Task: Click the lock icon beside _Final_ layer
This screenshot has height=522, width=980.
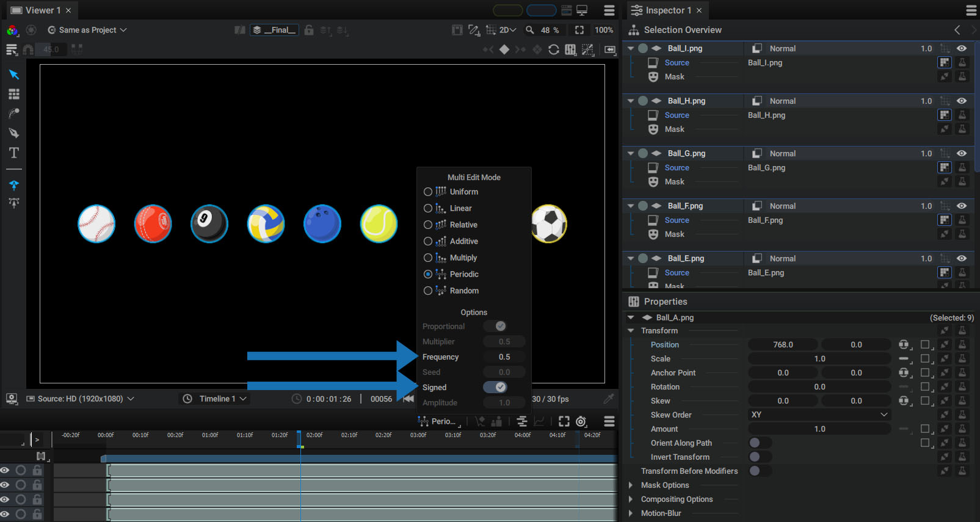Action: (309, 30)
